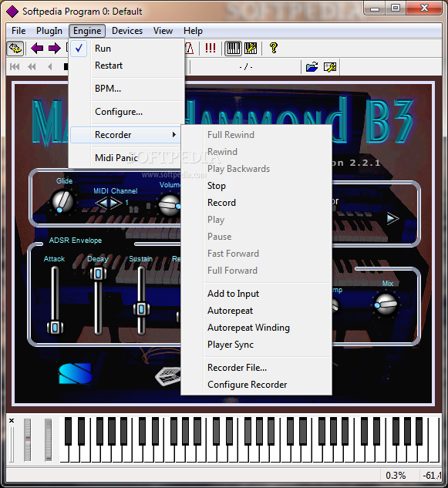Click the metronome icon in toolbar
448x488 pixels.
click(x=189, y=49)
